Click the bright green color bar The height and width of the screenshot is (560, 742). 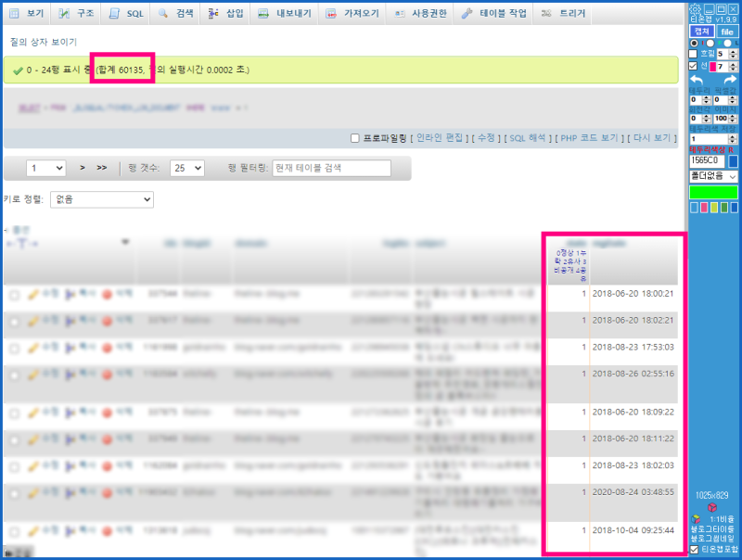[713, 192]
